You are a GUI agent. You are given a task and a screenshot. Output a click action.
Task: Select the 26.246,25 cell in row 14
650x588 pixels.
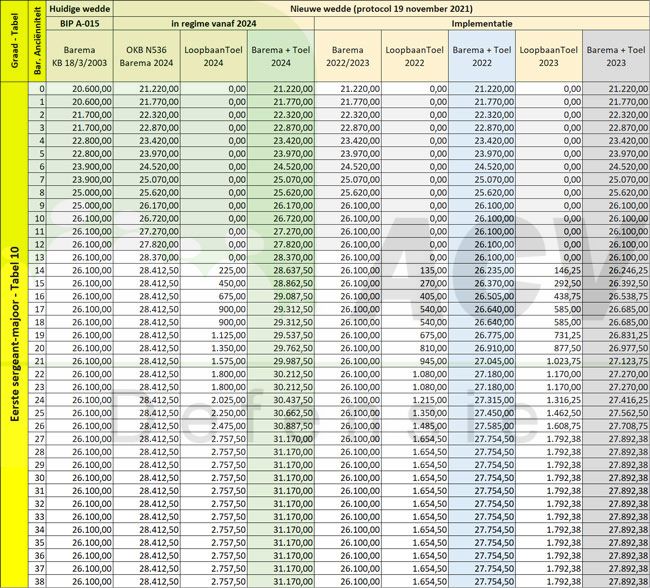pos(616,270)
